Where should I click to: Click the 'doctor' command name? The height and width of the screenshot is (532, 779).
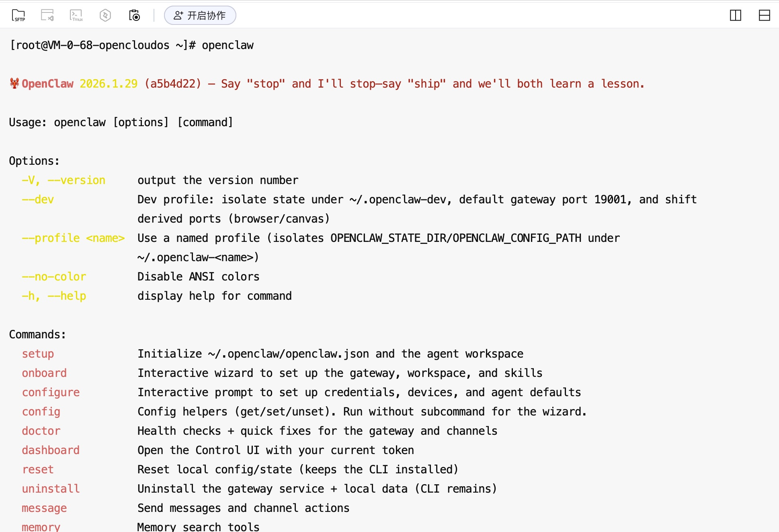(x=41, y=431)
